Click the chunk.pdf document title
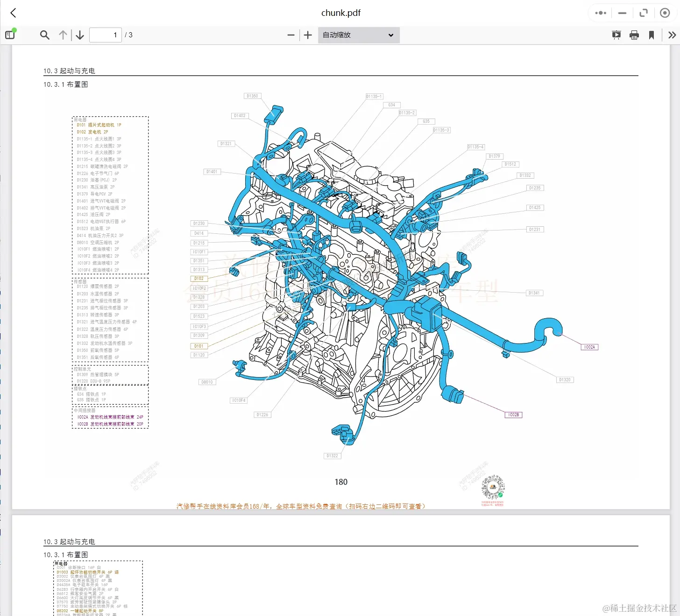The width and height of the screenshot is (680, 616). (x=341, y=13)
